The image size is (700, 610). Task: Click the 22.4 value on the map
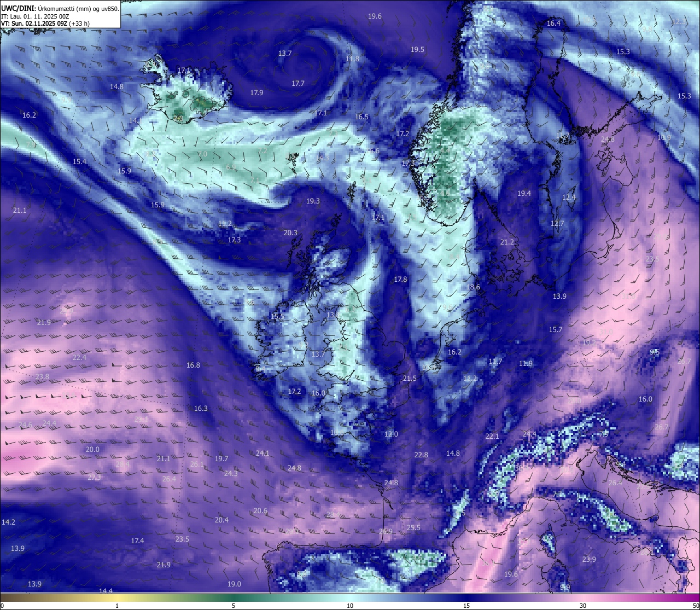pyautogui.click(x=79, y=357)
